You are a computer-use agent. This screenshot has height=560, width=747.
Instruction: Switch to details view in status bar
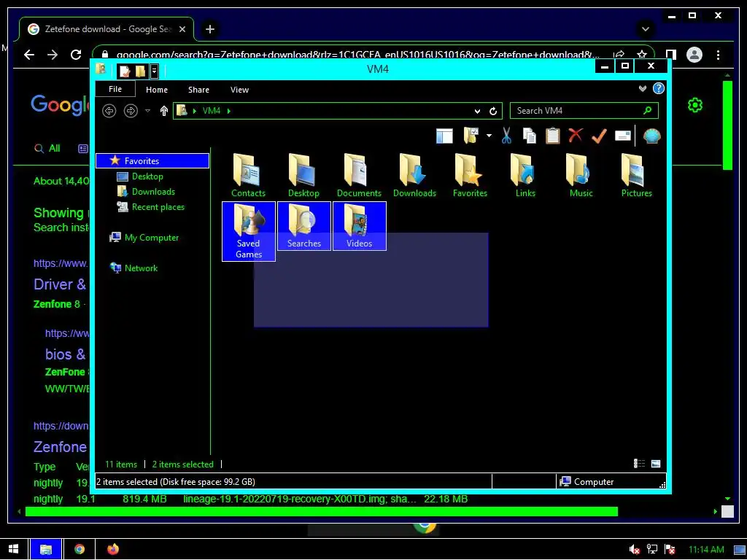click(x=639, y=464)
